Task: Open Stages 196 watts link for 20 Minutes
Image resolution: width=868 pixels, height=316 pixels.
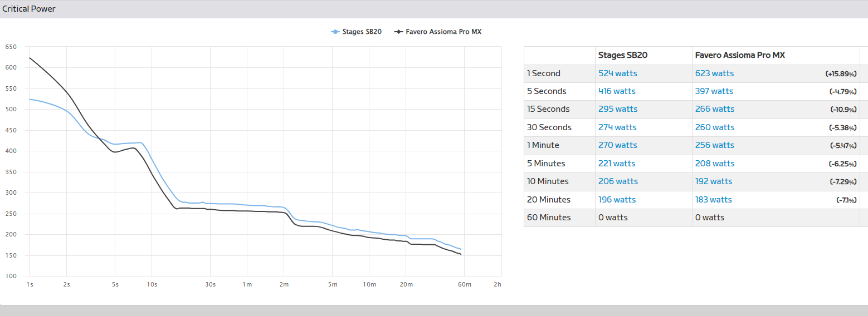Action: click(x=617, y=200)
